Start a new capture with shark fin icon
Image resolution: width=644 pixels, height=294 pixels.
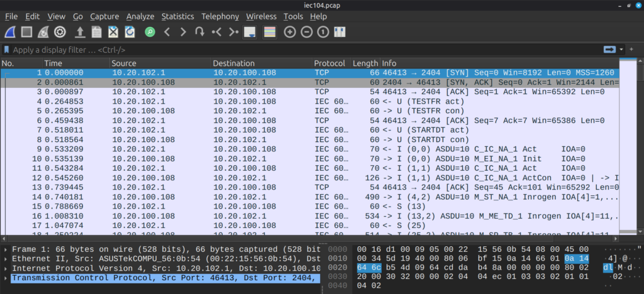10,32
